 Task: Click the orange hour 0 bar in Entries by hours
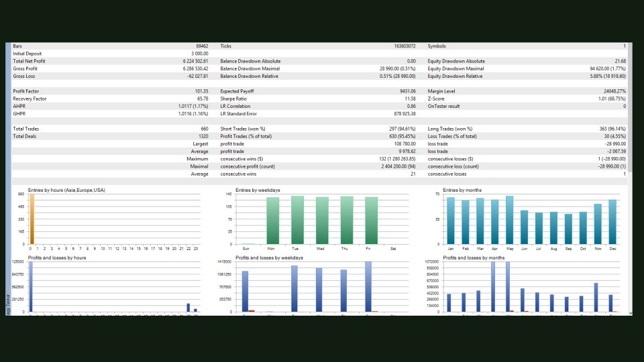pos(32,219)
